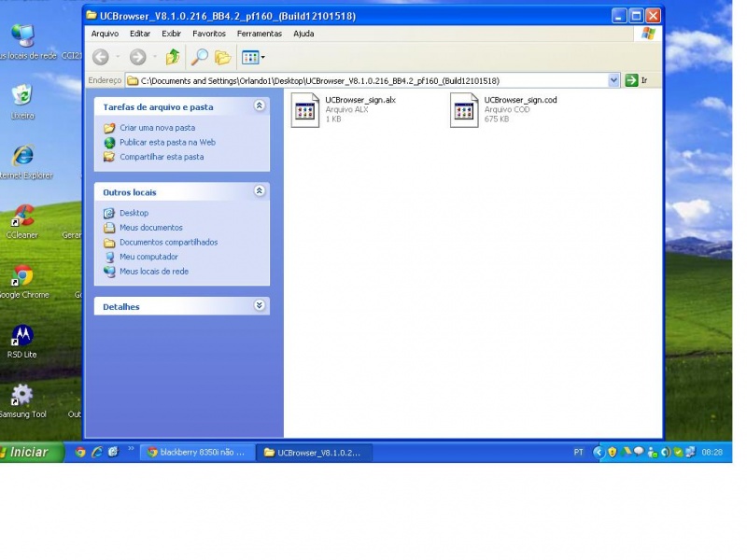Go up one folder level
This screenshot has height=560, width=747.
click(x=173, y=57)
